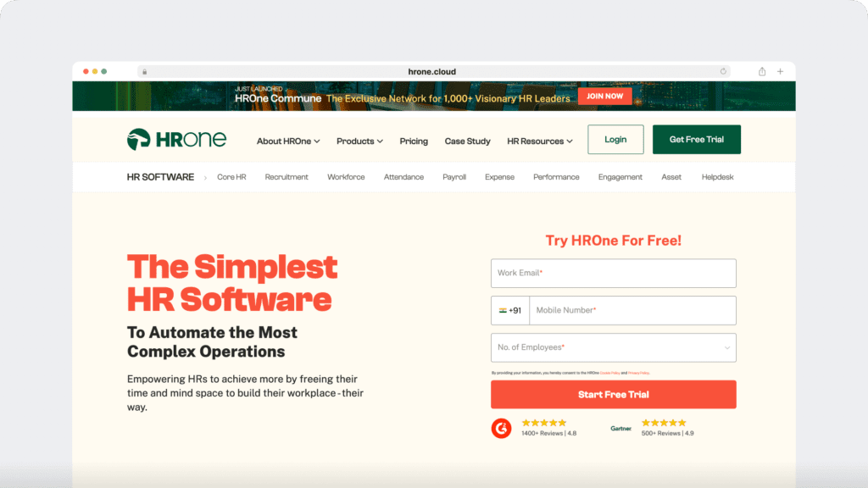Expand the HR Resources dropdown
Viewport: 868px width, 488px height.
click(540, 141)
